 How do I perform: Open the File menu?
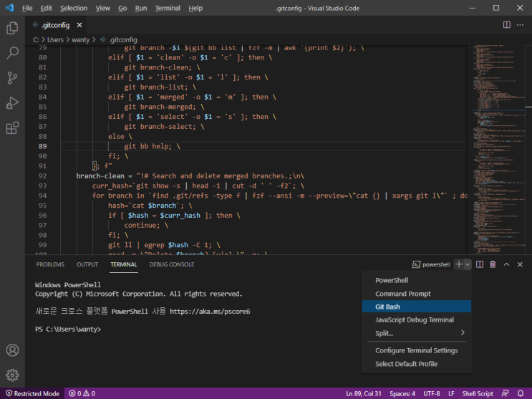pyautogui.click(x=27, y=8)
